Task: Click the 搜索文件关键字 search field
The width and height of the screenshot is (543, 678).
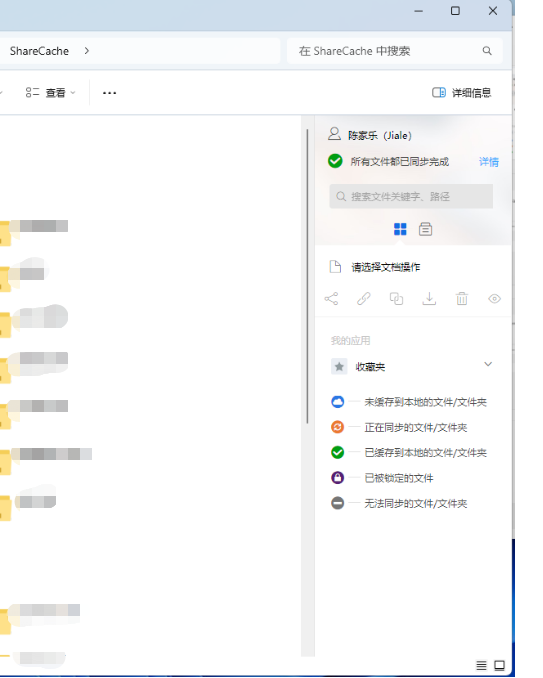Action: [x=411, y=197]
